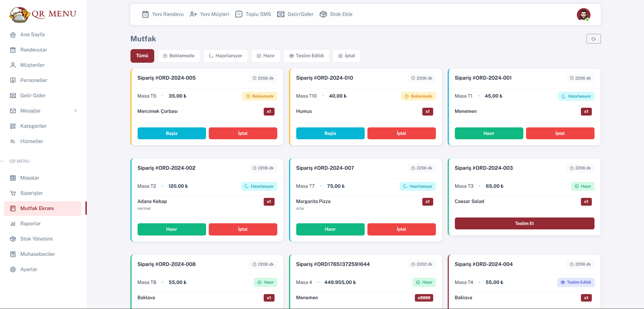
Task: Open Siparişler in the sidebar
Action: [x=31, y=193]
